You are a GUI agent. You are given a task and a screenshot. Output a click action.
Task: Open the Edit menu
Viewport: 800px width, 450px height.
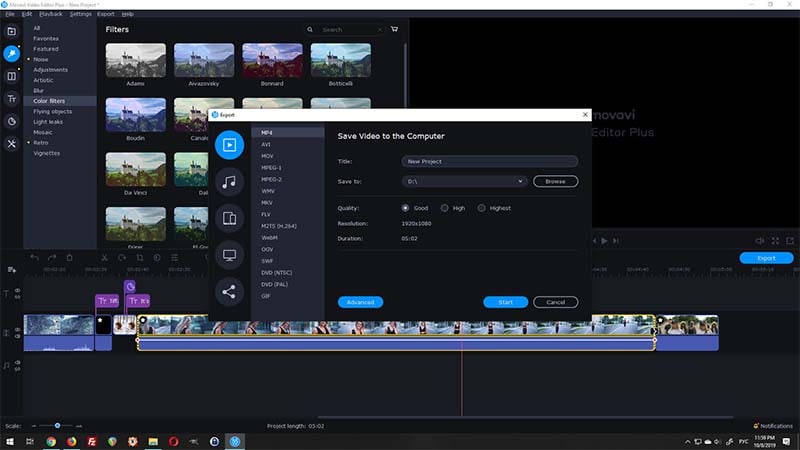click(27, 14)
